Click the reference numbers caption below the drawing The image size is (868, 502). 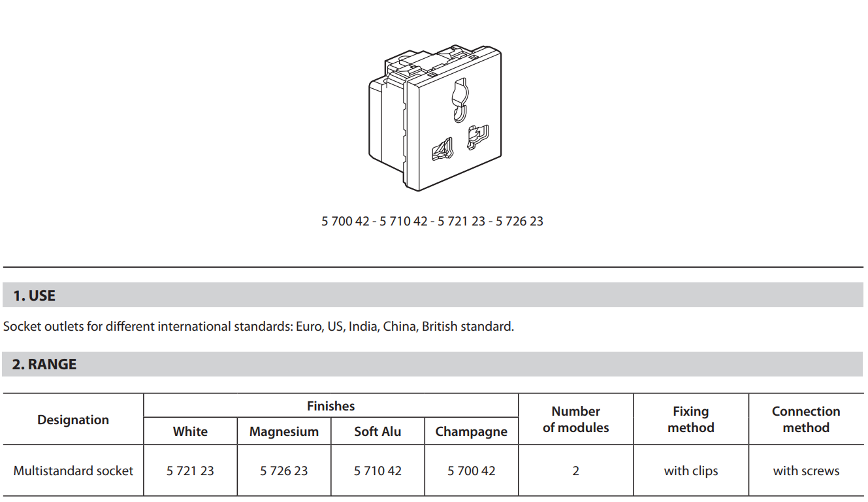(432, 221)
